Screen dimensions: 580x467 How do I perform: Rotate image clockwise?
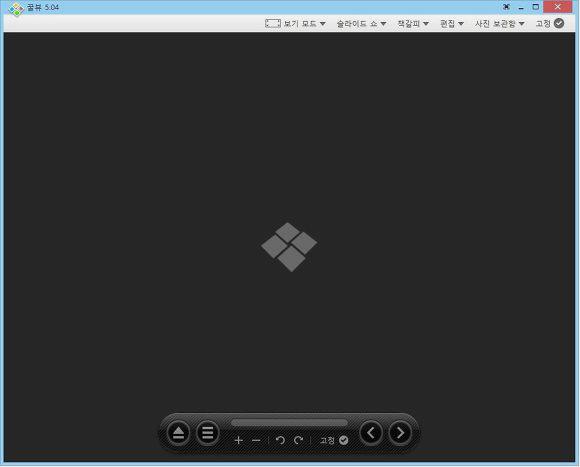click(299, 440)
